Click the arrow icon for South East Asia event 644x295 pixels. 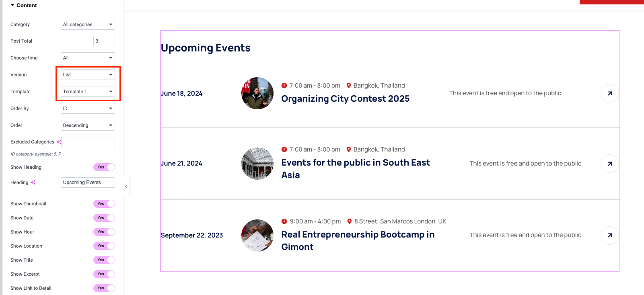(x=609, y=164)
